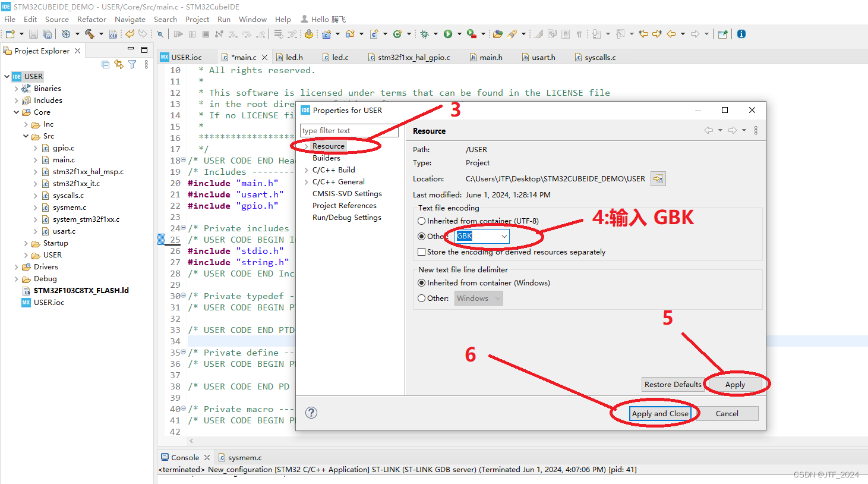Select Other for new text file line delimiter
This screenshot has width=868, height=484.
(422, 298)
